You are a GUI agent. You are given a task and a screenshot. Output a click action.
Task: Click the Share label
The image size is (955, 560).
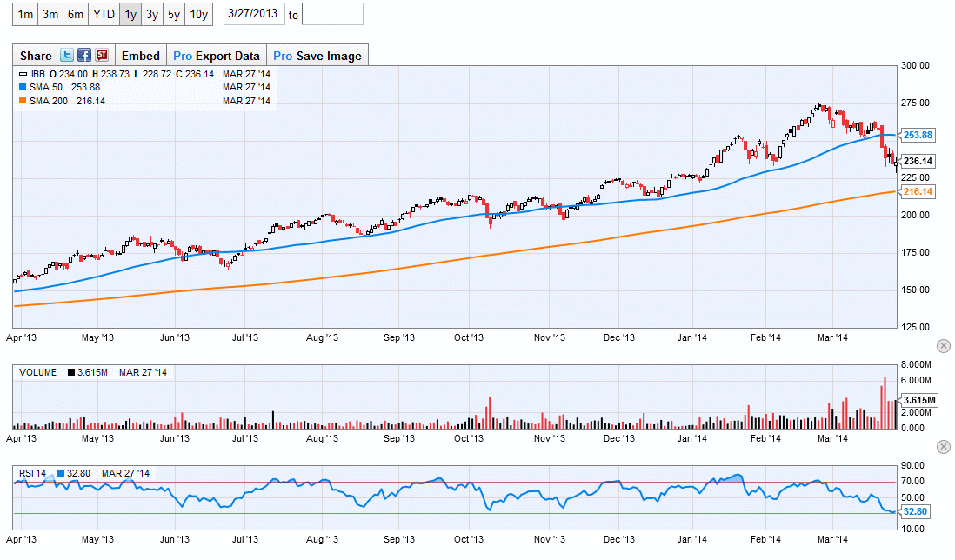(x=36, y=56)
